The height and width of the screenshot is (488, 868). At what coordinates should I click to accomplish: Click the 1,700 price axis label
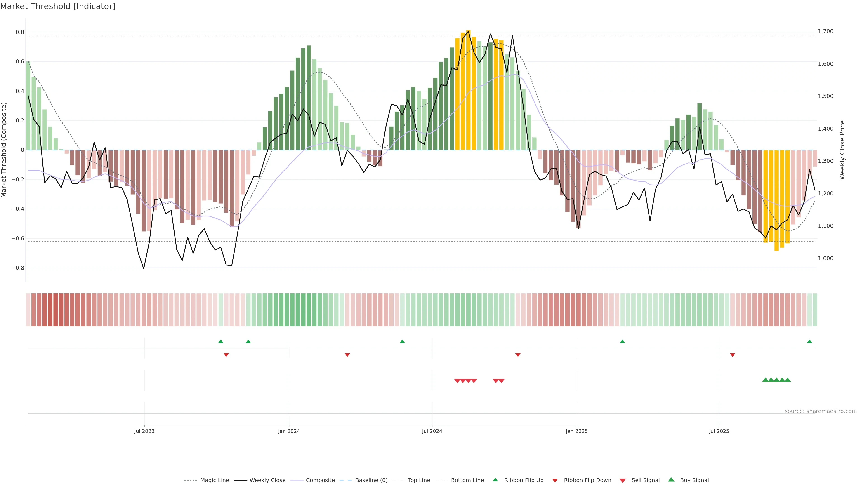(x=826, y=31)
